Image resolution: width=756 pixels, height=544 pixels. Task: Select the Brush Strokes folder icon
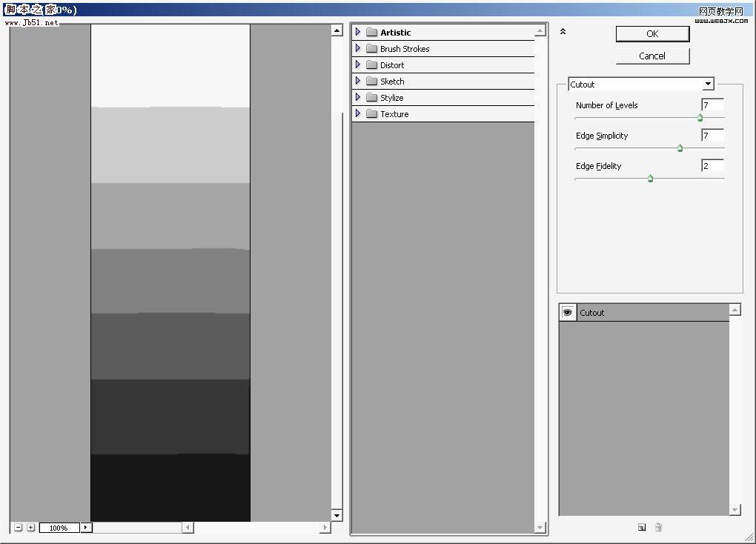pyautogui.click(x=371, y=48)
